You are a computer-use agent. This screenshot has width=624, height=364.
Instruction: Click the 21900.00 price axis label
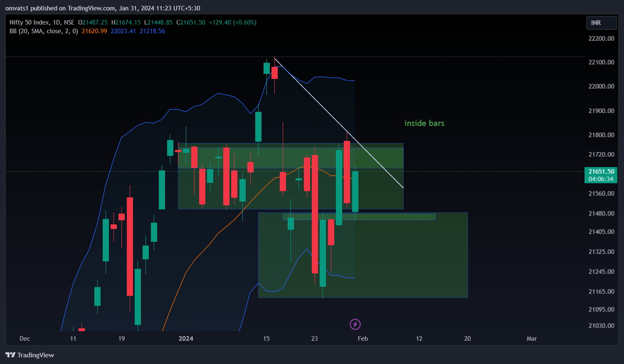coord(601,111)
